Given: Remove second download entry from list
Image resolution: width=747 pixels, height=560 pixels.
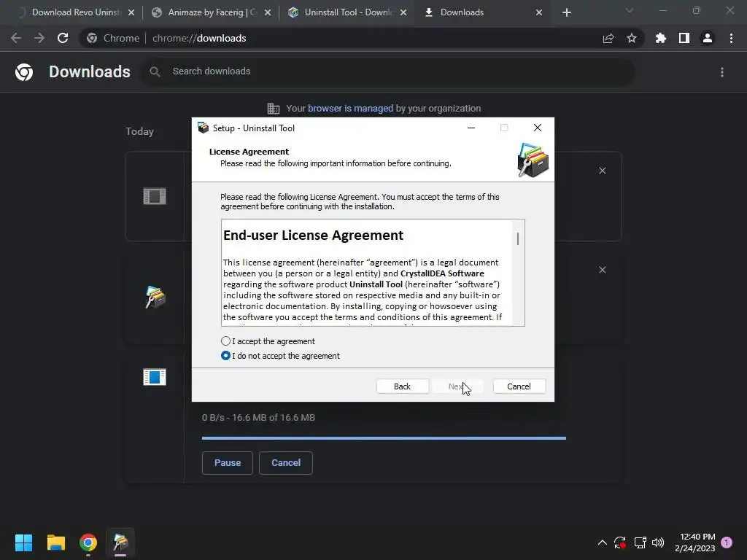Looking at the screenshot, I should 602,270.
